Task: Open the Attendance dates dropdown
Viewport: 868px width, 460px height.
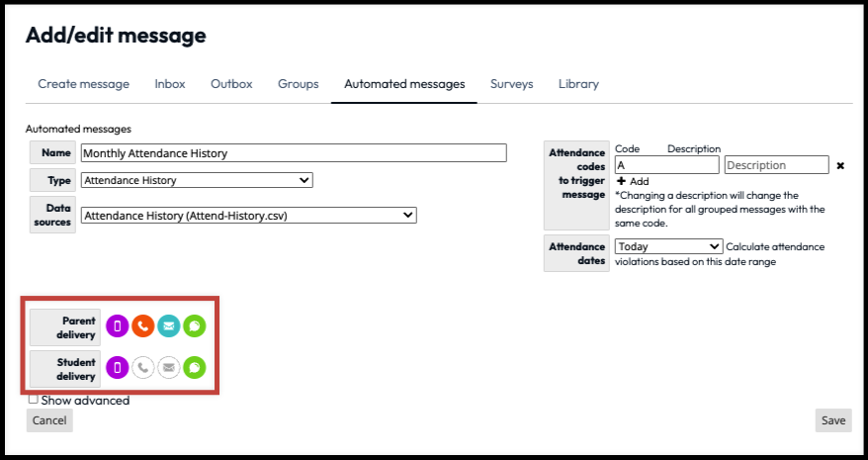Action: (x=668, y=246)
